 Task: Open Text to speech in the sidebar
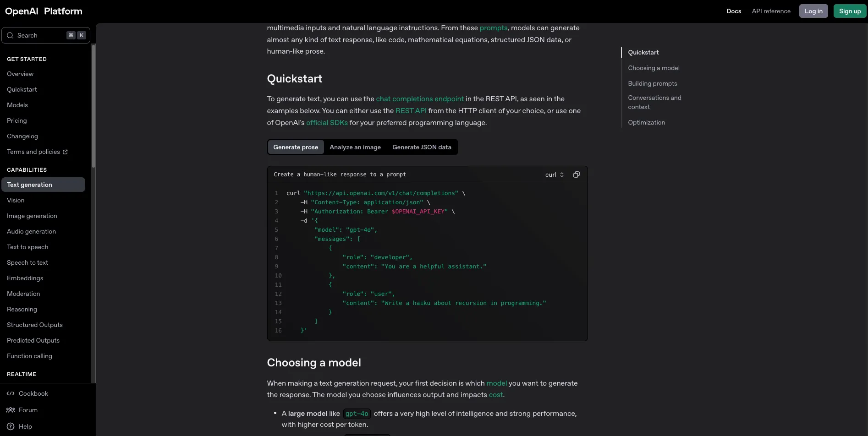coord(27,247)
